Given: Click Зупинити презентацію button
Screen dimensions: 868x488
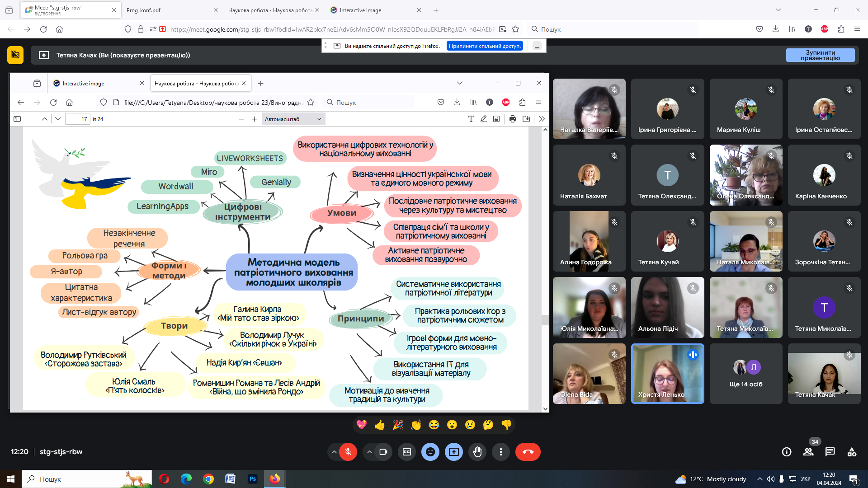Looking at the screenshot, I should (820, 55).
